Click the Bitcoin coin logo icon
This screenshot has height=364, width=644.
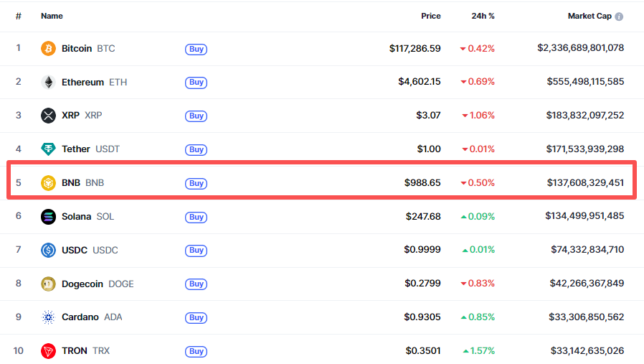coord(48,49)
